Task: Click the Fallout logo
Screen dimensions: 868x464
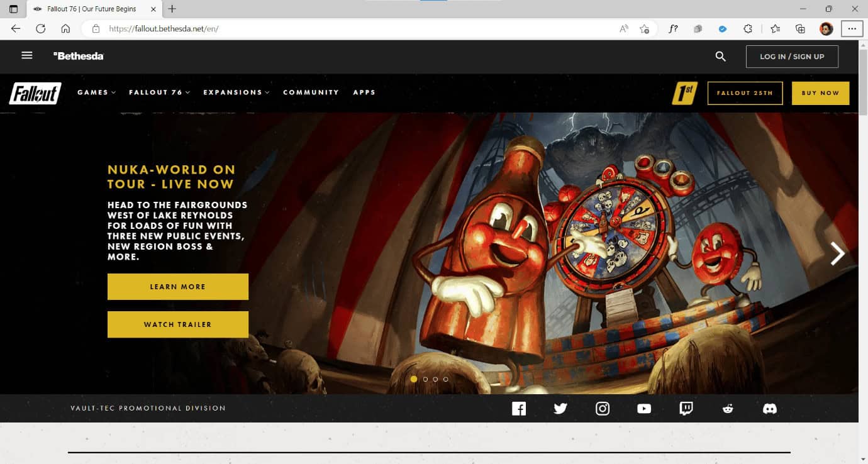Action: pyautogui.click(x=35, y=93)
